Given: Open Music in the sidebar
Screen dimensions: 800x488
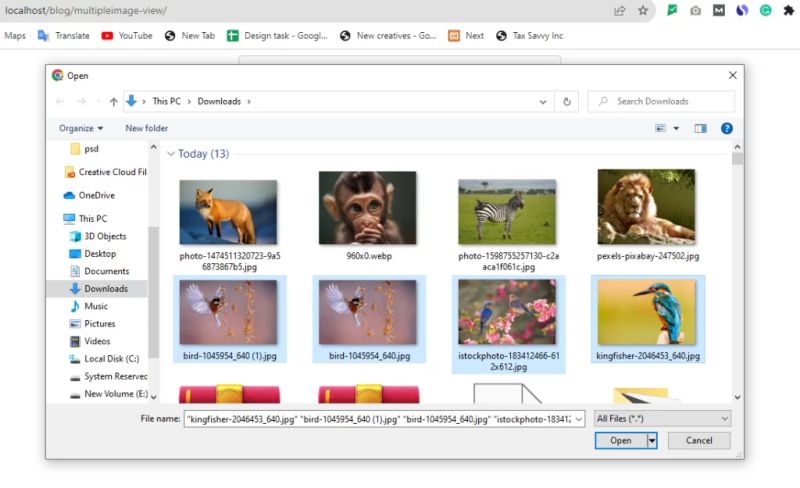Looking at the screenshot, I should pyautogui.click(x=88, y=306).
